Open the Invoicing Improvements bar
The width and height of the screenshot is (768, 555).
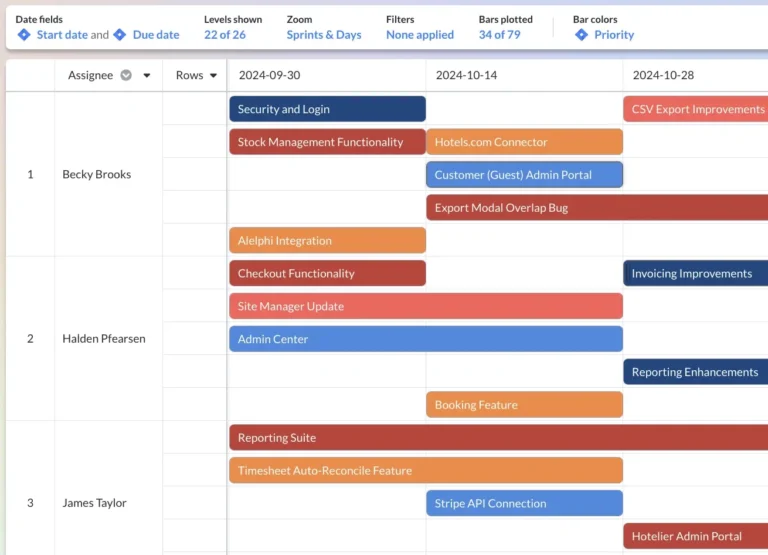tap(696, 273)
